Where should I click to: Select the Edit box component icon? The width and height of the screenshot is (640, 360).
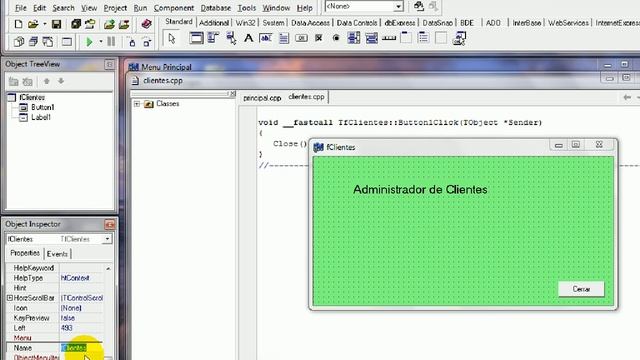(x=266, y=38)
